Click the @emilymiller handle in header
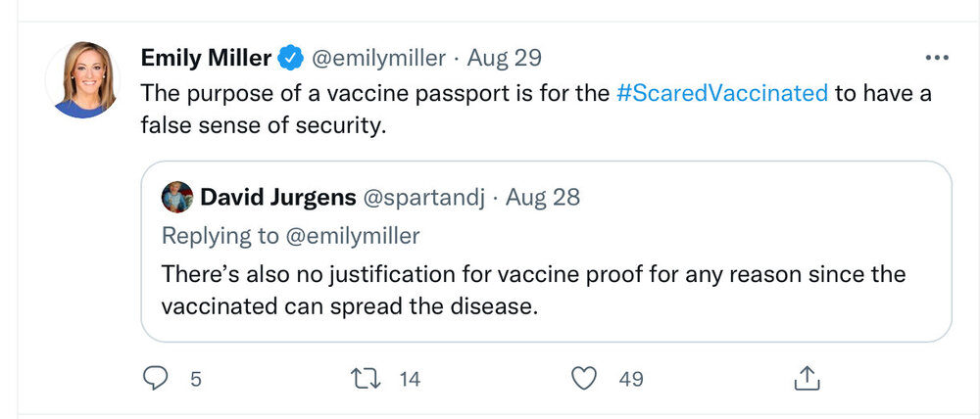 [380, 58]
